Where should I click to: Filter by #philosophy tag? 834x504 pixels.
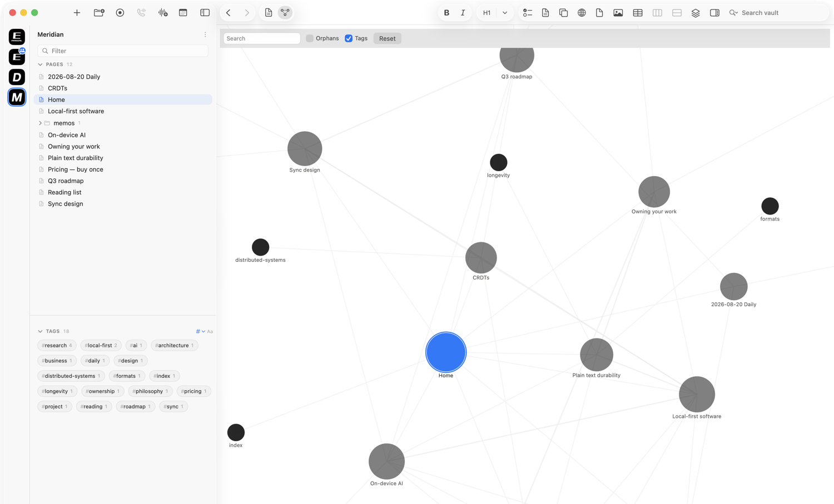tap(150, 391)
